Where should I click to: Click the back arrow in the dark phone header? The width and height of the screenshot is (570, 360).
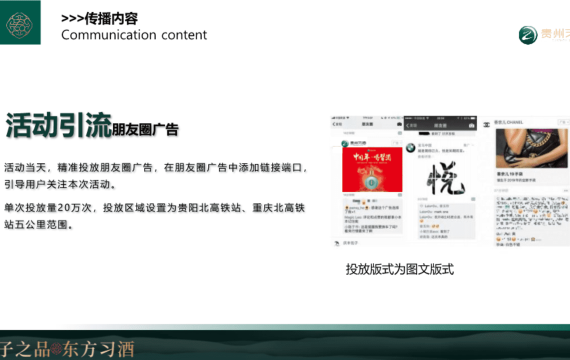(x=408, y=125)
